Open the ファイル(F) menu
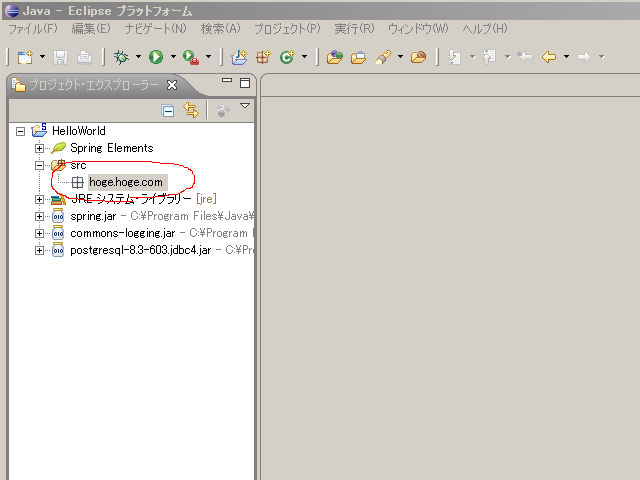The width and height of the screenshot is (640, 480). pyautogui.click(x=32, y=28)
